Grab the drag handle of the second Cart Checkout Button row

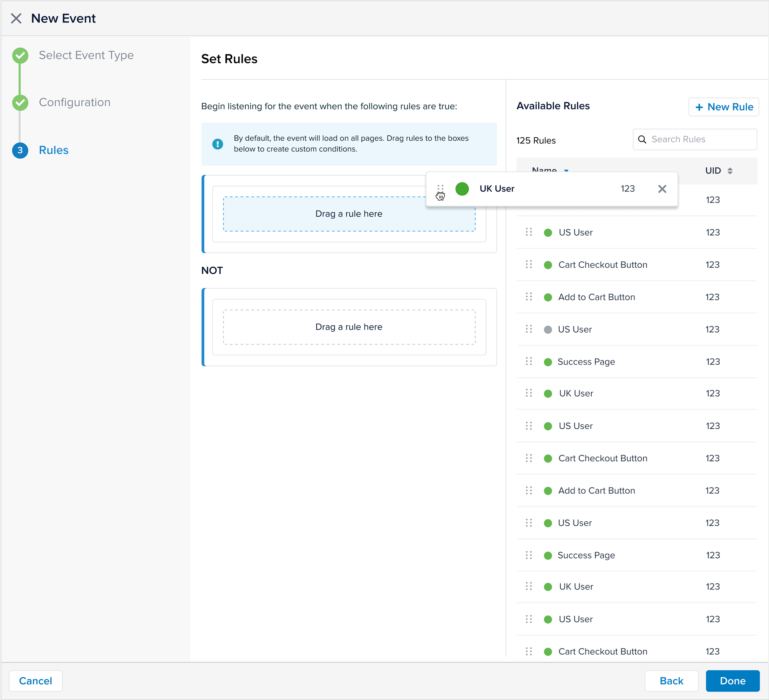[529, 458]
